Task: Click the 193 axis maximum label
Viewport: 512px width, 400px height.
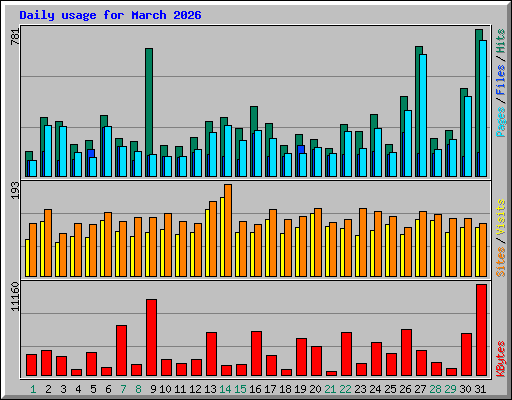Action: pos(15,190)
